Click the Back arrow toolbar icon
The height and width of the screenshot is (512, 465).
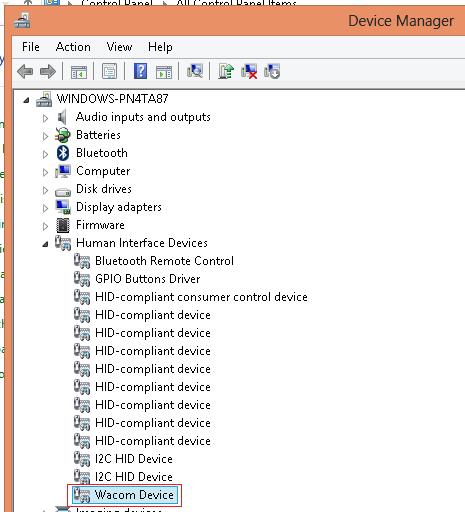(x=25, y=71)
